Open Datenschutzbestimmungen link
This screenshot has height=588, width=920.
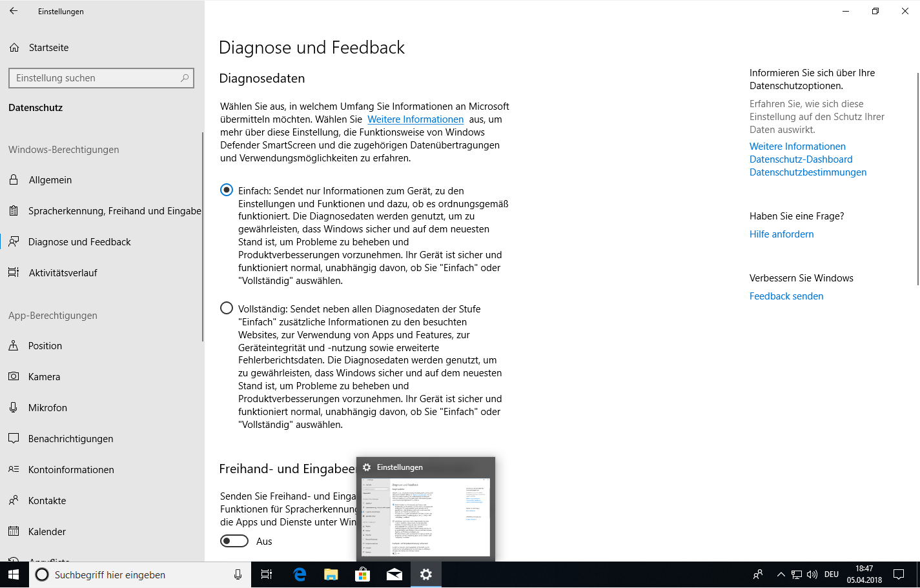(808, 172)
